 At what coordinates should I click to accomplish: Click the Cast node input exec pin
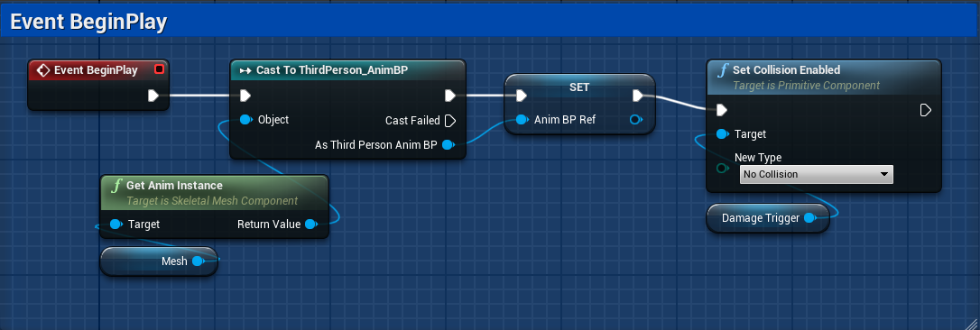coord(245,96)
